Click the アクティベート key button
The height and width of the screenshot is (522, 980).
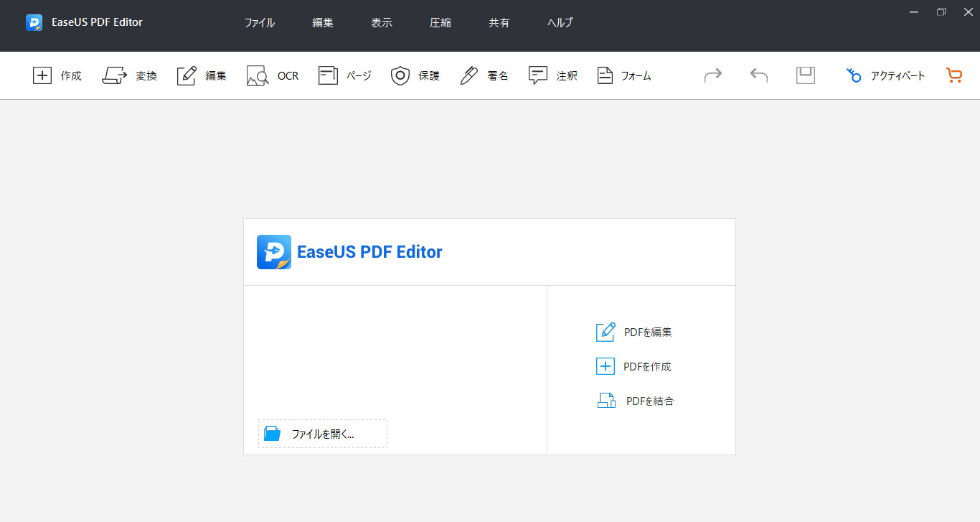pyautogui.click(x=885, y=75)
